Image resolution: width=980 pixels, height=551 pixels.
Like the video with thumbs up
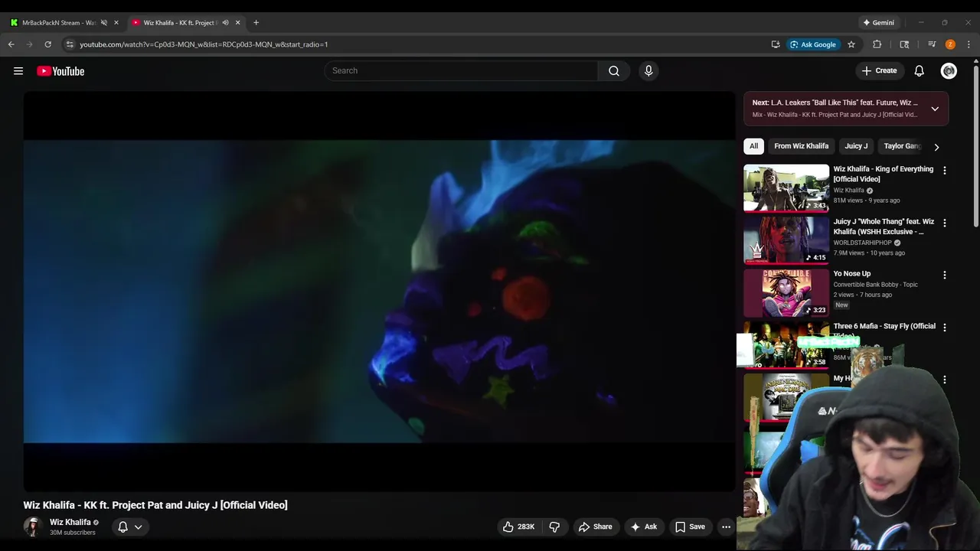[518, 527]
